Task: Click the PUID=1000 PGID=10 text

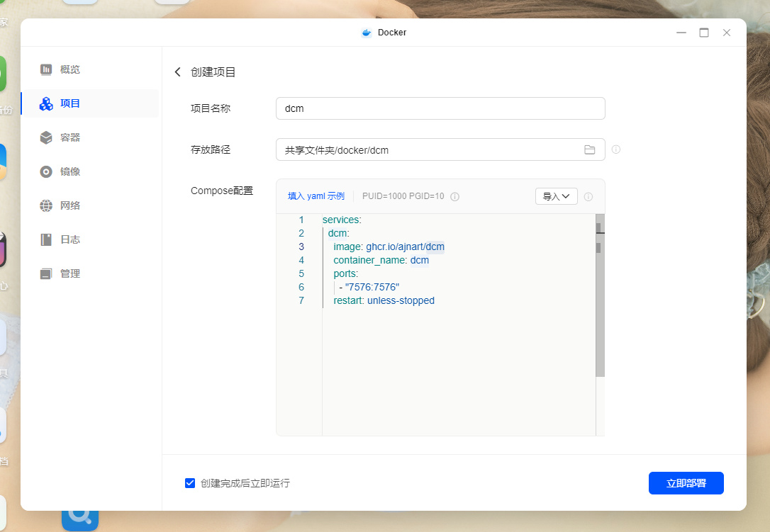Action: click(403, 196)
